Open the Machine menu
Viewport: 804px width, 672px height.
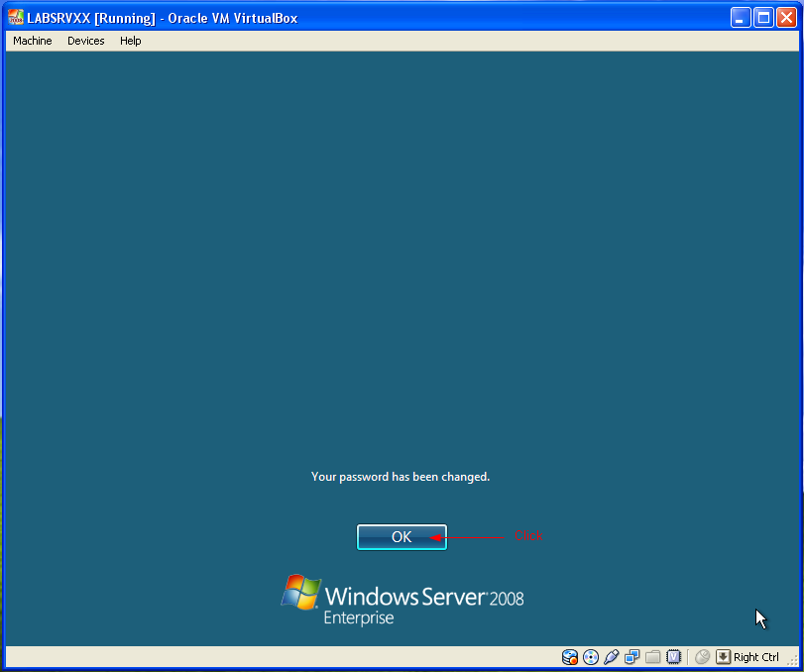33,41
